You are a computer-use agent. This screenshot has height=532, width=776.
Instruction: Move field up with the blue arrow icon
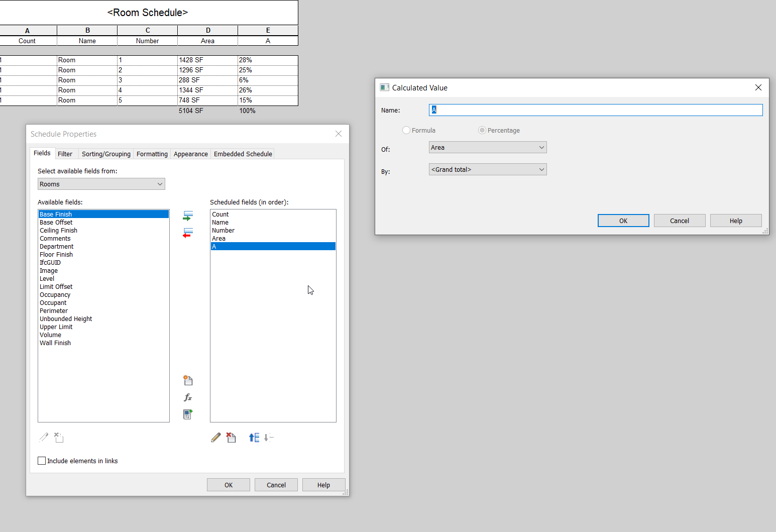point(253,437)
